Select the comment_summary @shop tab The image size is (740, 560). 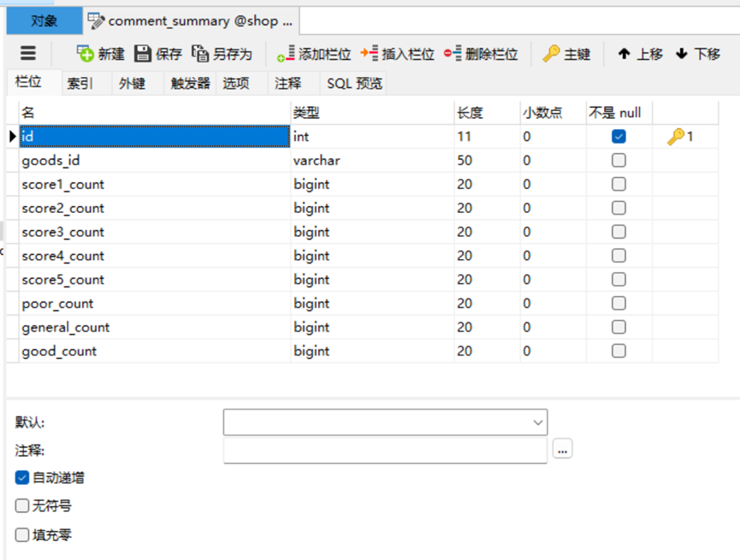[191, 21]
